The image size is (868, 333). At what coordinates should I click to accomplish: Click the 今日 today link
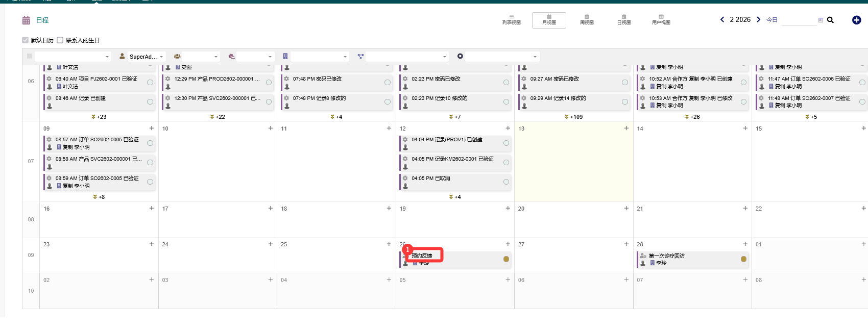[771, 20]
